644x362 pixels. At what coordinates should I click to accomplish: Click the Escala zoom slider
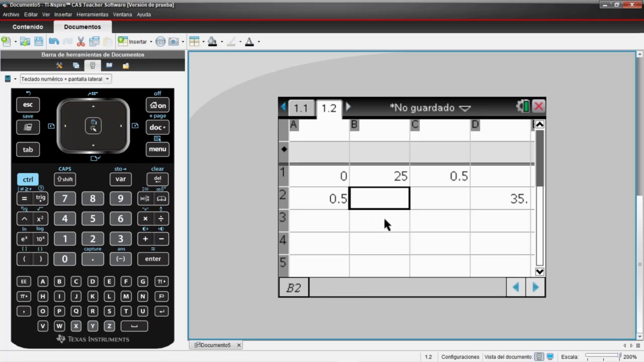[603, 357]
